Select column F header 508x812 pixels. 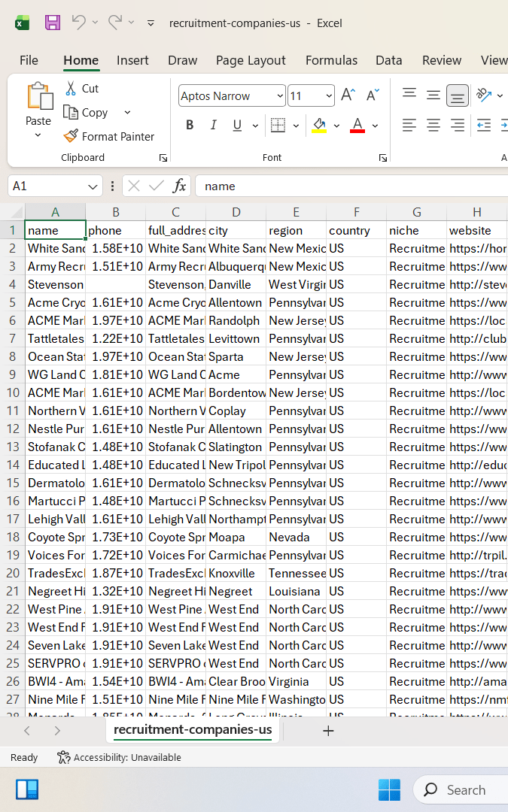(356, 212)
